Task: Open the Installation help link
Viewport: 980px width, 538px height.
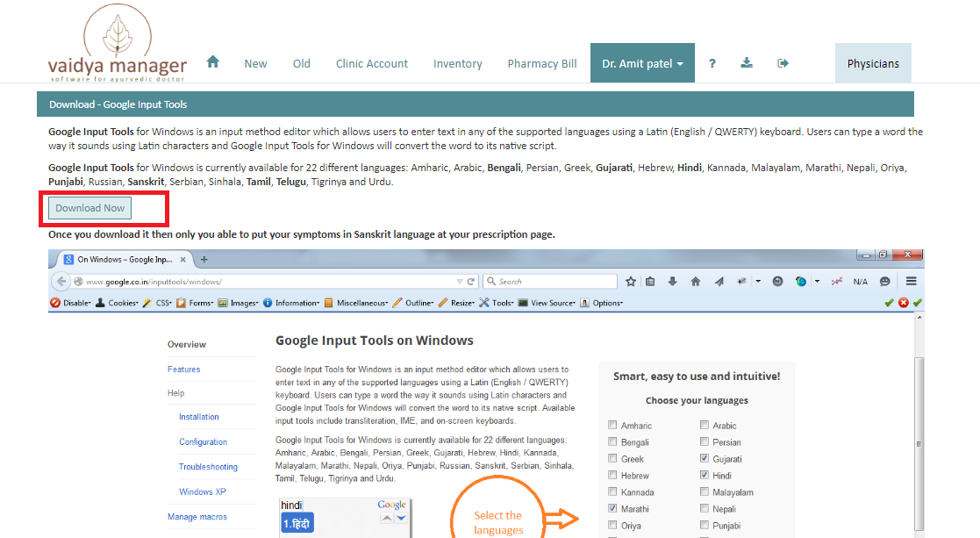Action: click(199, 417)
